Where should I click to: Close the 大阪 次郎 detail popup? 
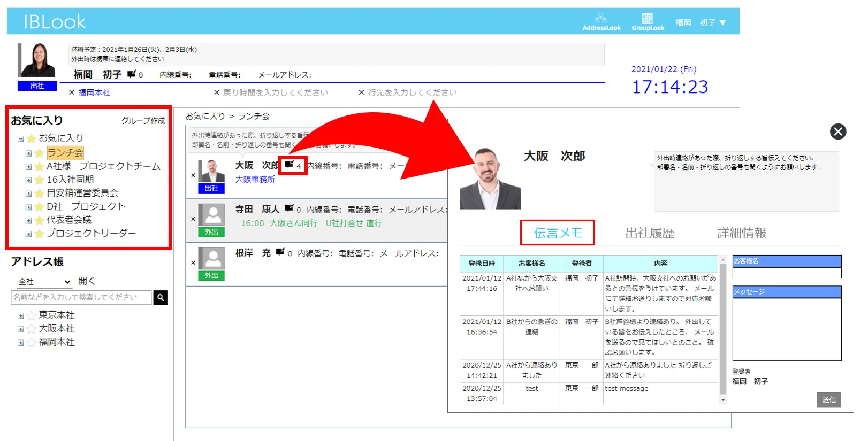(x=838, y=131)
